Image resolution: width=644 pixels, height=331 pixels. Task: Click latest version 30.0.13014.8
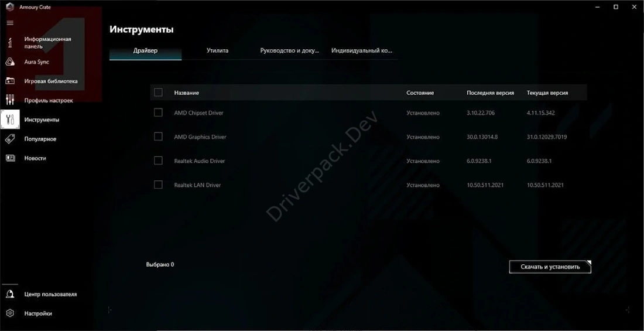482,137
